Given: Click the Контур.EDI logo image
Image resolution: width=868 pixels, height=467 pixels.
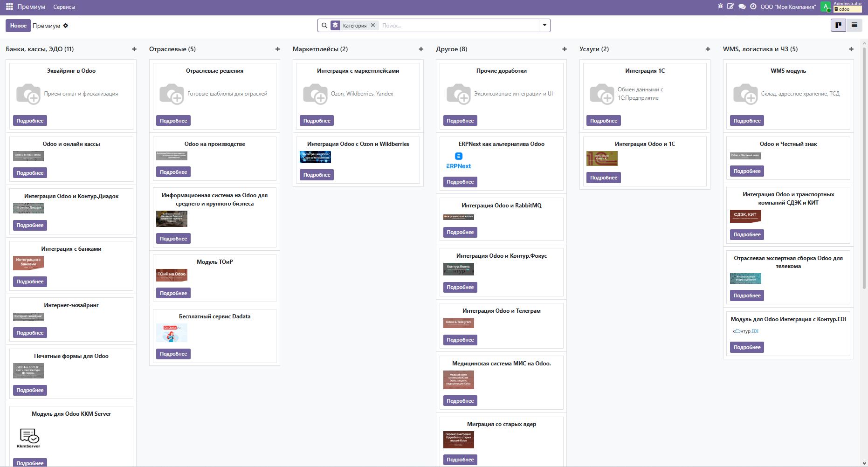Looking at the screenshot, I should [745, 331].
